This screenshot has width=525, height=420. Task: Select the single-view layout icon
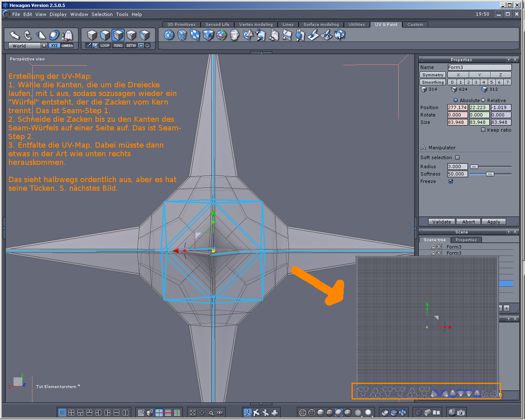click(x=62, y=413)
